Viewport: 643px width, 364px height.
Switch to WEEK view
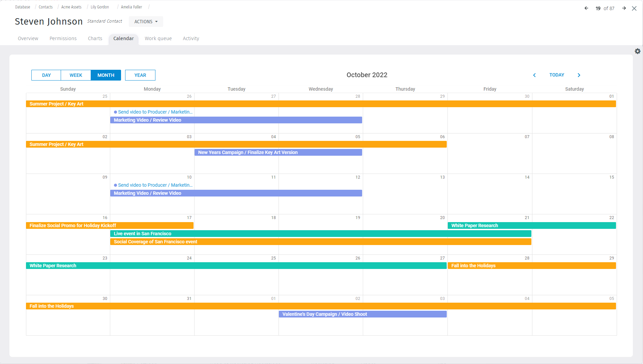coord(76,75)
